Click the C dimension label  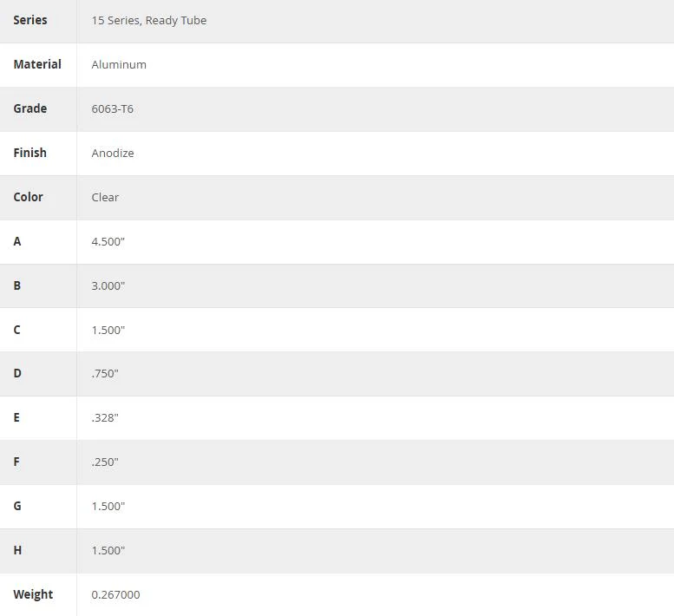[x=16, y=330]
